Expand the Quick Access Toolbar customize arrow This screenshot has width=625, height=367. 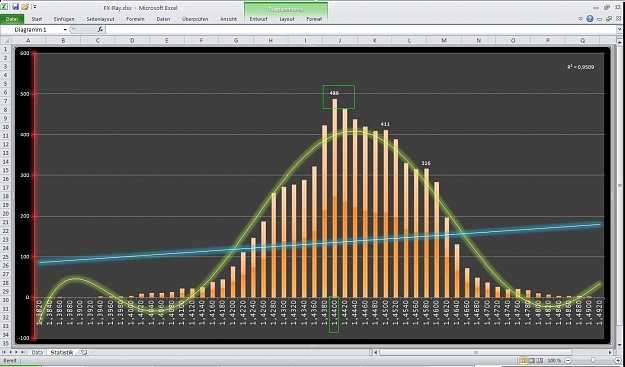click(x=35, y=7)
